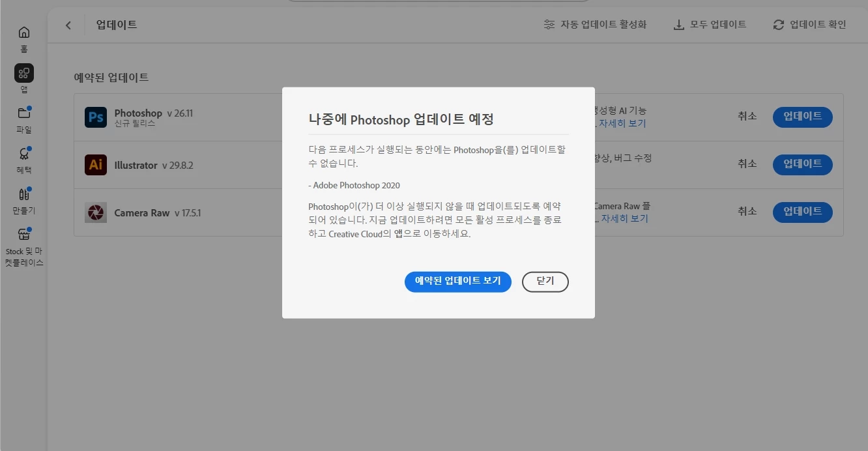Cancel the Camera Raw scheduled update (취소)

747,212
